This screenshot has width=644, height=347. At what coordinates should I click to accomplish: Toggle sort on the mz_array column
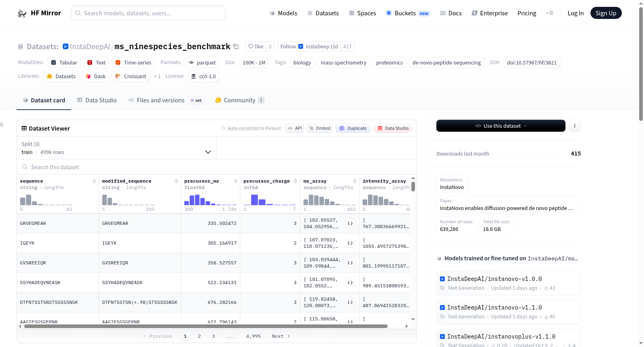[x=355, y=181]
